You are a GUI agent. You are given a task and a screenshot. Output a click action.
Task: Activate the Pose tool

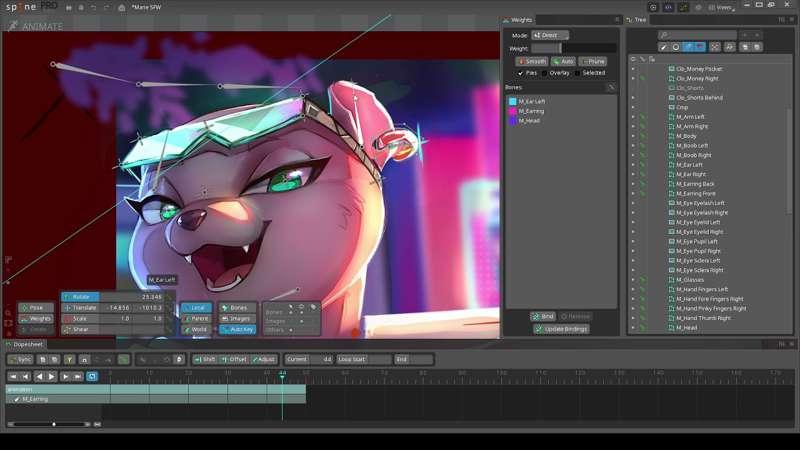pyautogui.click(x=36, y=308)
